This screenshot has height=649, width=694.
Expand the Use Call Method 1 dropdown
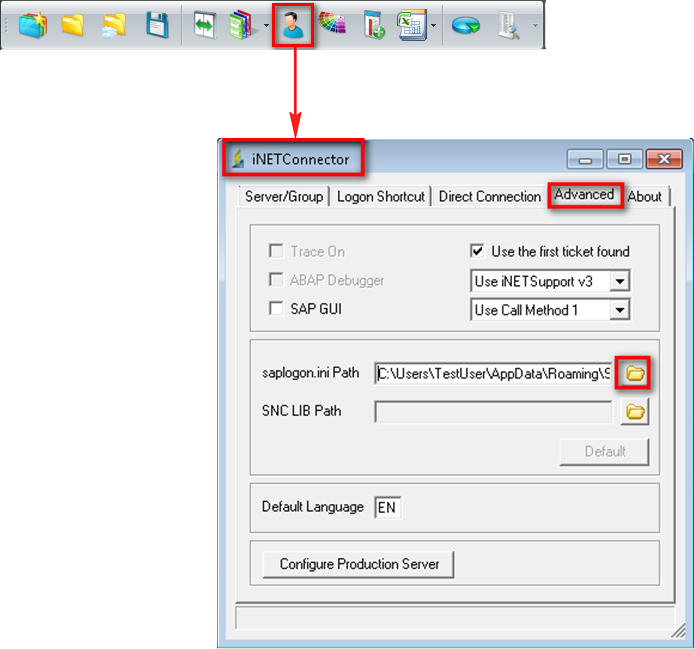coord(620,310)
